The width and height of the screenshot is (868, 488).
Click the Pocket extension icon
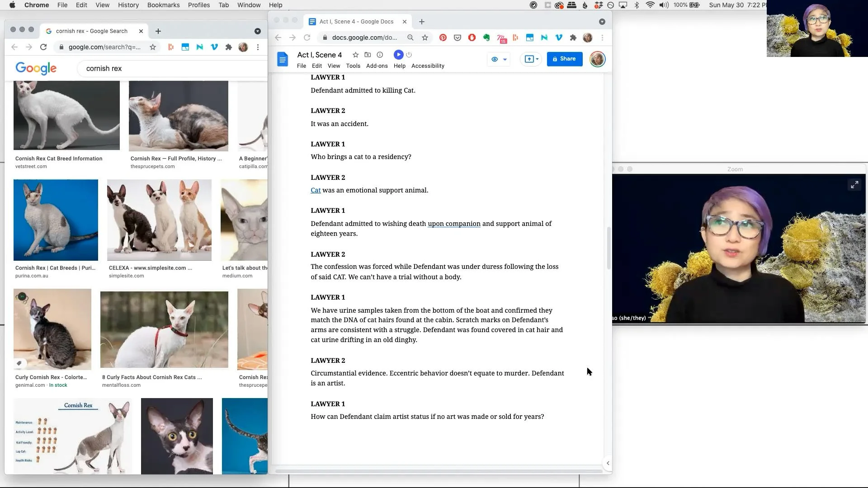click(458, 38)
